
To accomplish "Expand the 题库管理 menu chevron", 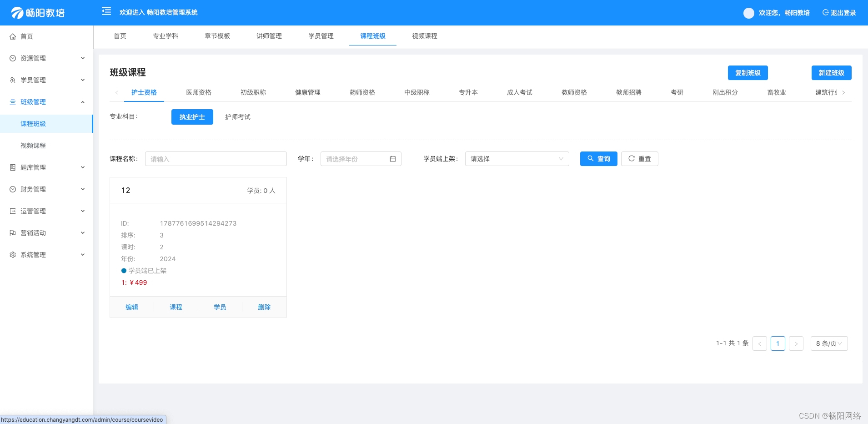I will click(83, 167).
